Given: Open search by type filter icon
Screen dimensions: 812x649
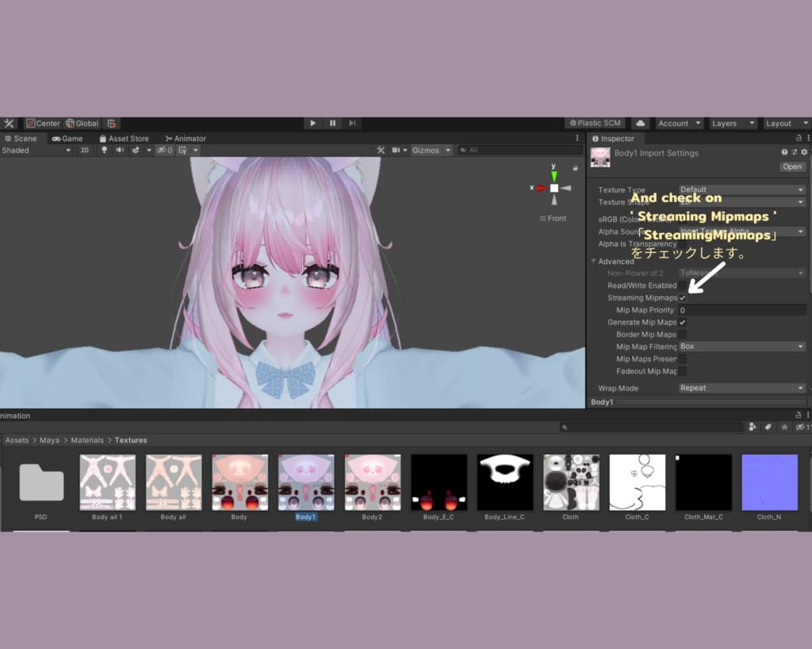Looking at the screenshot, I should (753, 427).
